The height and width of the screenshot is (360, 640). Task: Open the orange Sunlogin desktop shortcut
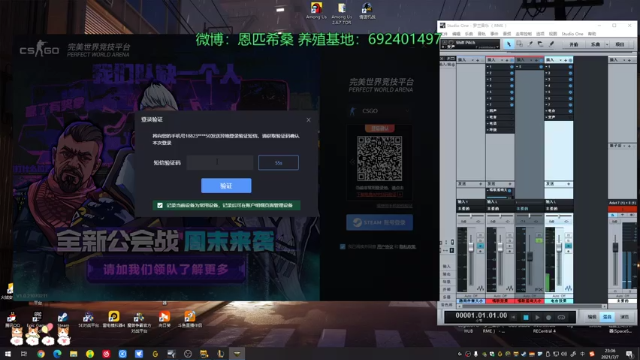(164, 320)
